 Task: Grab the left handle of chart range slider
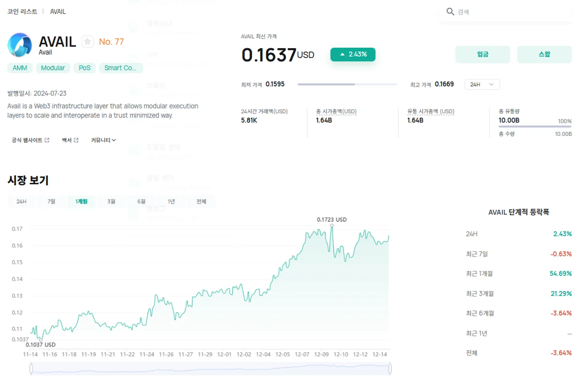(x=31, y=368)
